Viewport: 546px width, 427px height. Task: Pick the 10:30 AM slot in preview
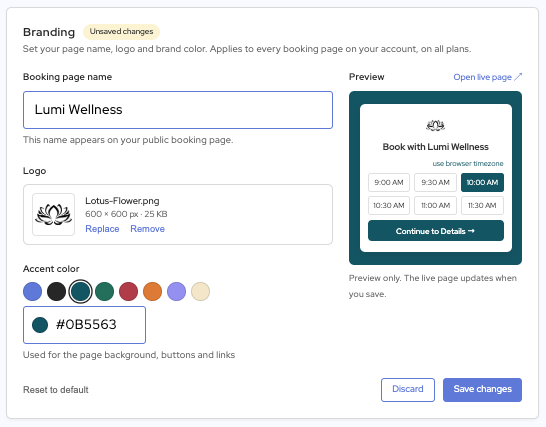point(389,205)
